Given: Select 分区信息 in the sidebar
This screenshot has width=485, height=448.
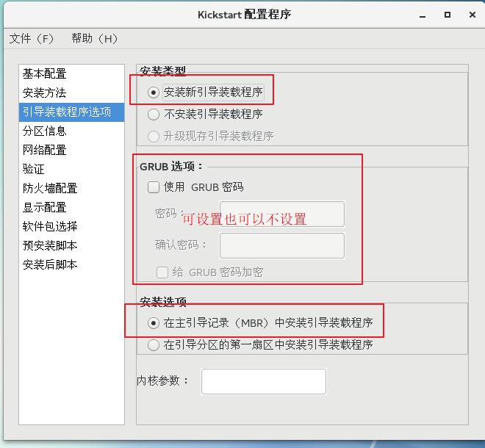Looking at the screenshot, I should [x=71, y=131].
